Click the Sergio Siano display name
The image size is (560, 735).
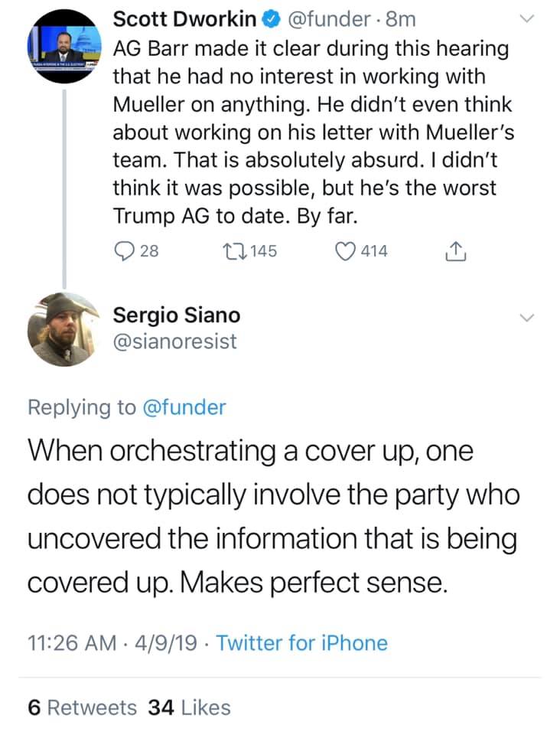[176, 315]
